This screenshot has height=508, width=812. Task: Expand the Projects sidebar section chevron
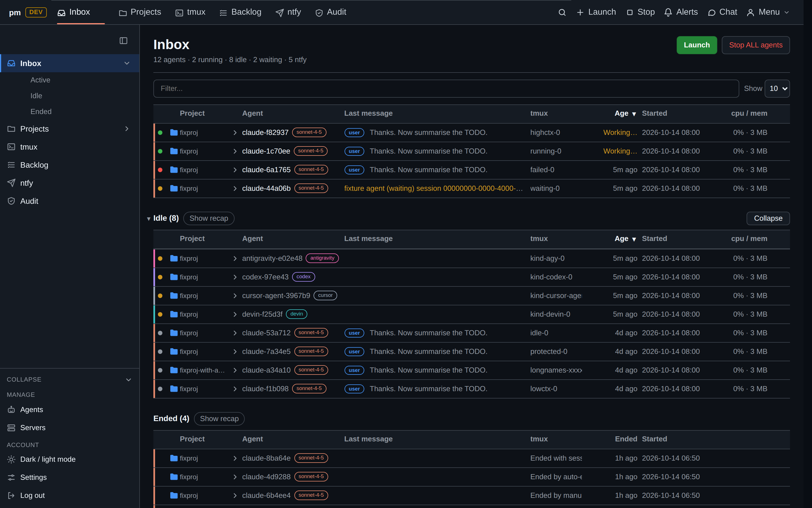(x=127, y=129)
